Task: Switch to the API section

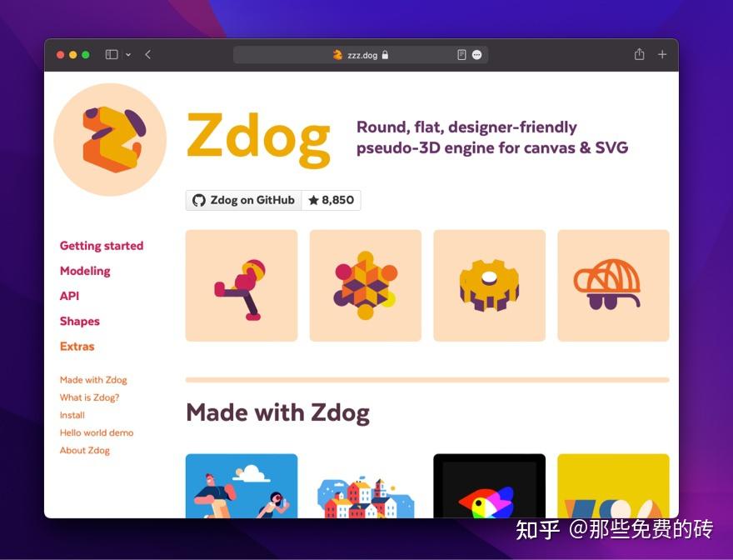Action: 69,296
